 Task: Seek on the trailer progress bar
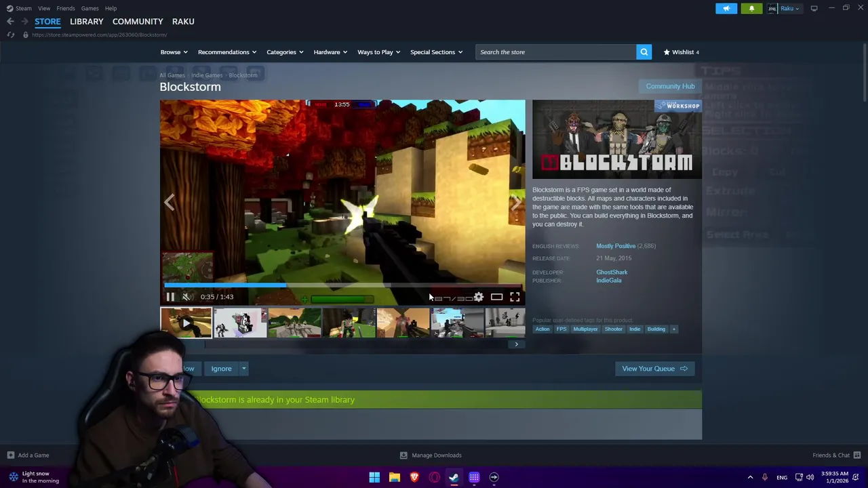tap(342, 285)
